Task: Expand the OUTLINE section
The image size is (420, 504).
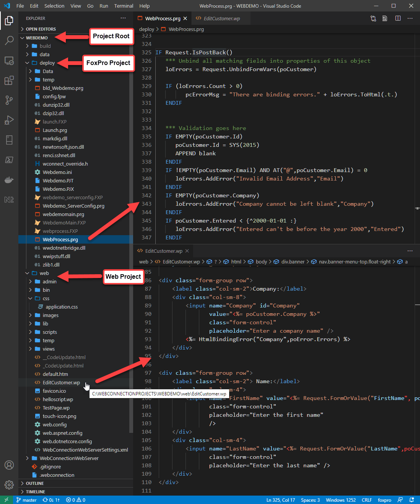Action: click(x=76, y=483)
